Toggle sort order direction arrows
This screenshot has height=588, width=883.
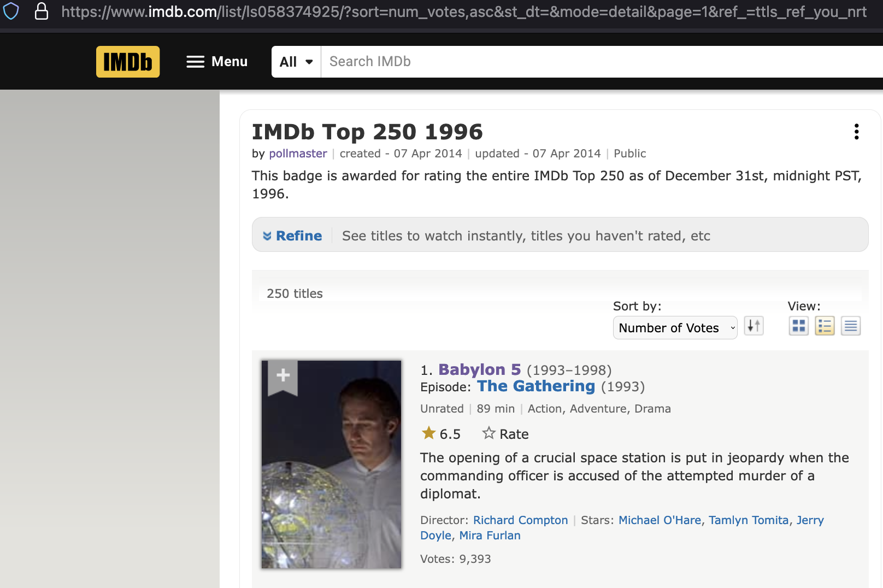[754, 326]
